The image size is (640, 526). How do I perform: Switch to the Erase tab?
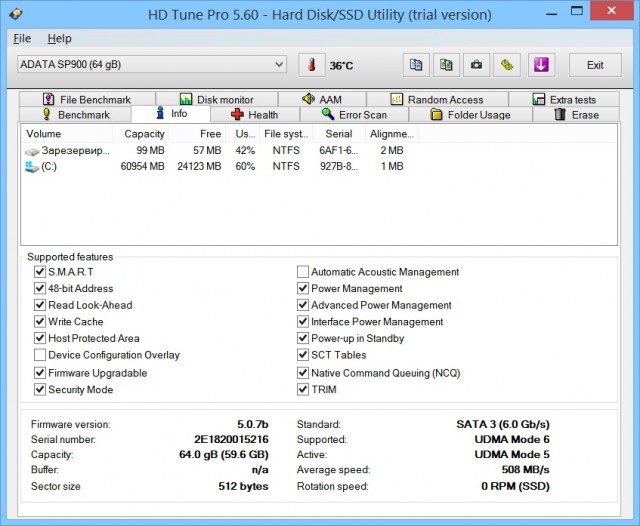(x=576, y=115)
